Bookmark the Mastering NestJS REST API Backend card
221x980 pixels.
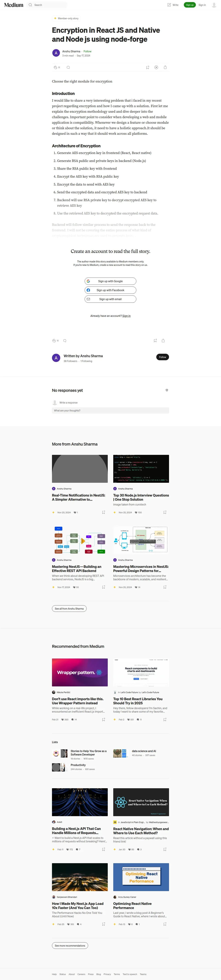pyautogui.click(x=104, y=587)
